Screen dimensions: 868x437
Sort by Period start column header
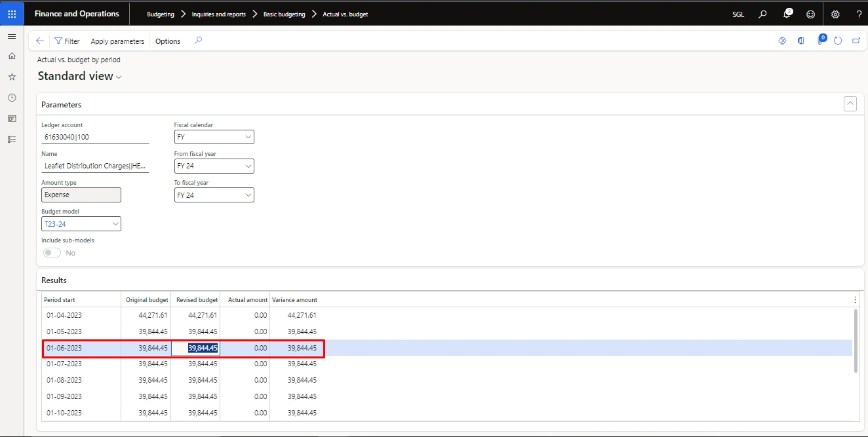tap(81, 299)
